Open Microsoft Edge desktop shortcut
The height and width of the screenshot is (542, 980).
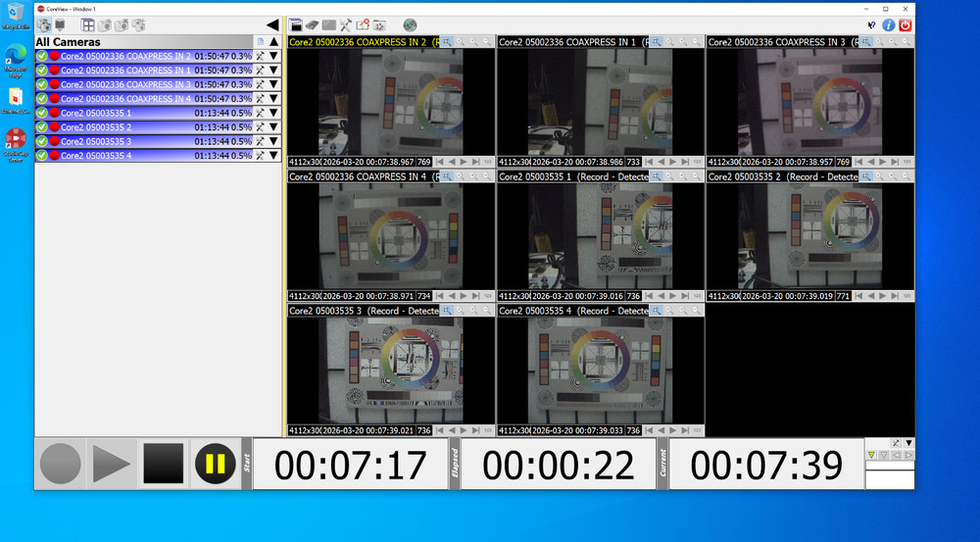point(16,61)
